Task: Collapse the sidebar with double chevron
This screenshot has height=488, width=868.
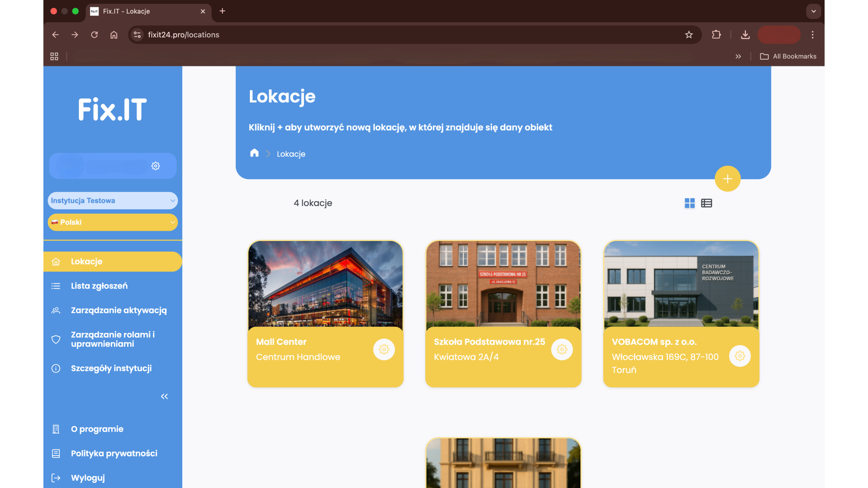Action: click(x=164, y=396)
